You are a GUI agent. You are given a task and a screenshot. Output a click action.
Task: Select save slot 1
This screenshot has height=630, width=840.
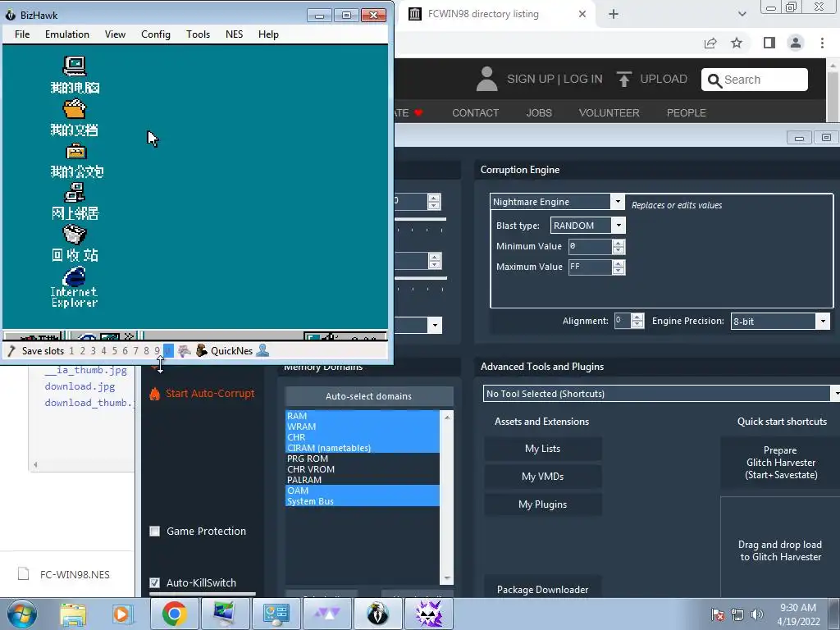(x=72, y=351)
